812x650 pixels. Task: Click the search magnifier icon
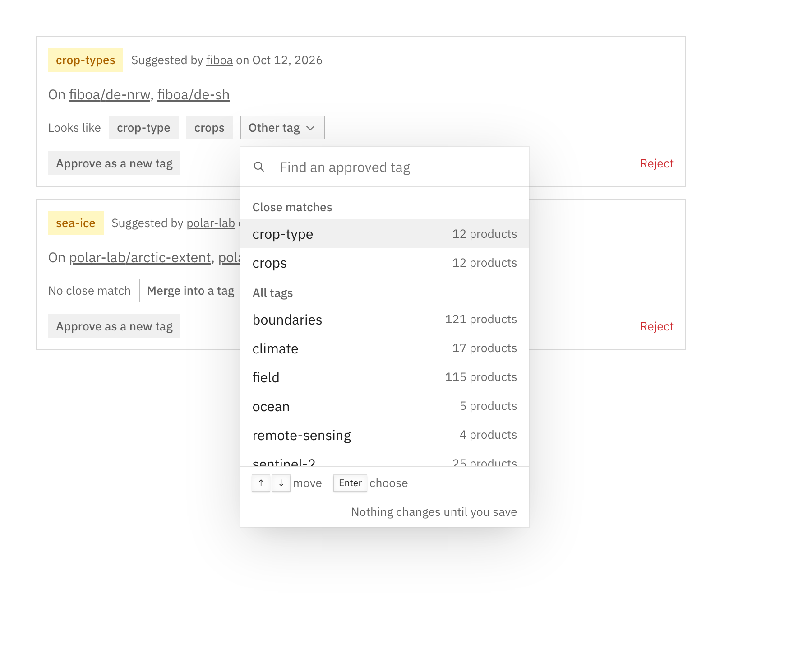pos(259,167)
